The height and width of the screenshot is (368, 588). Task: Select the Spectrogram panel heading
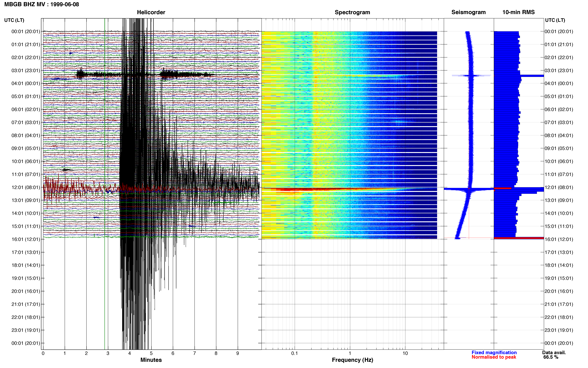tap(352, 12)
